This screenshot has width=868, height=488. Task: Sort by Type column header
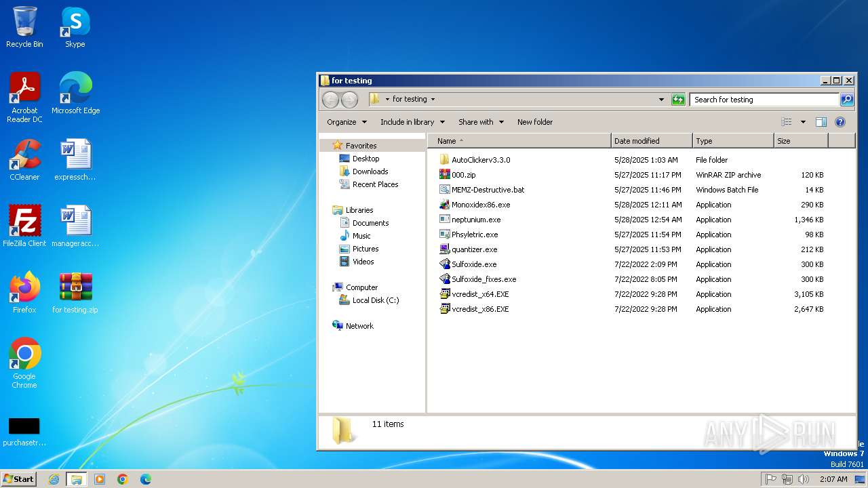[733, 141]
